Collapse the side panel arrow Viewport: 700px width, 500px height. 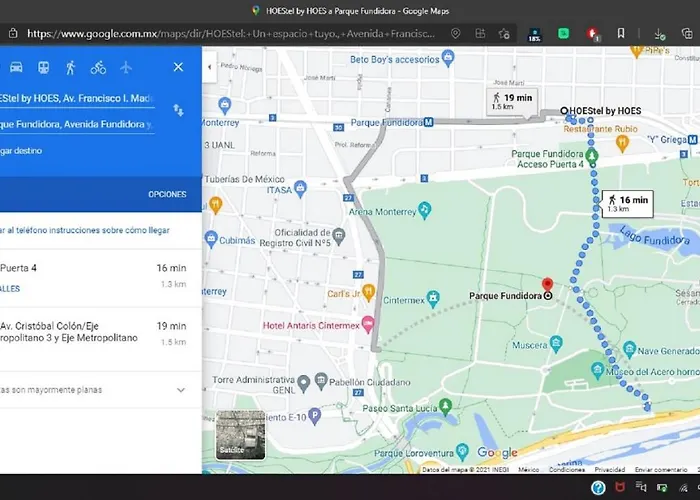click(x=209, y=67)
